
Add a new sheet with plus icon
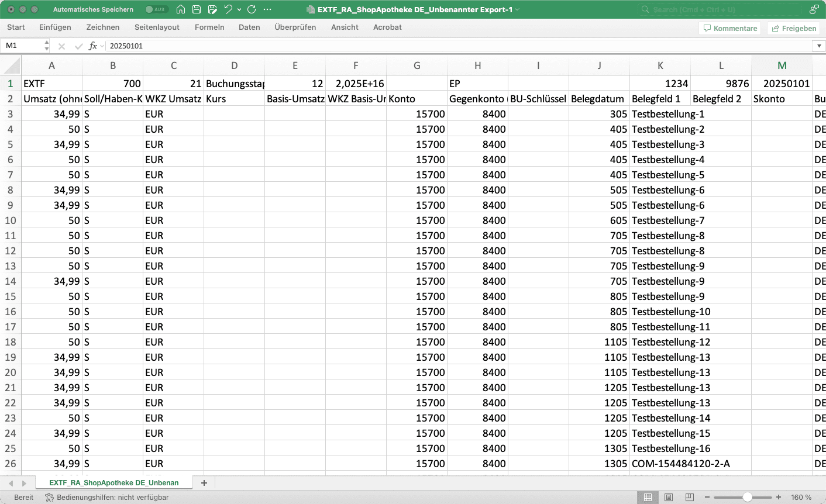pos(204,483)
